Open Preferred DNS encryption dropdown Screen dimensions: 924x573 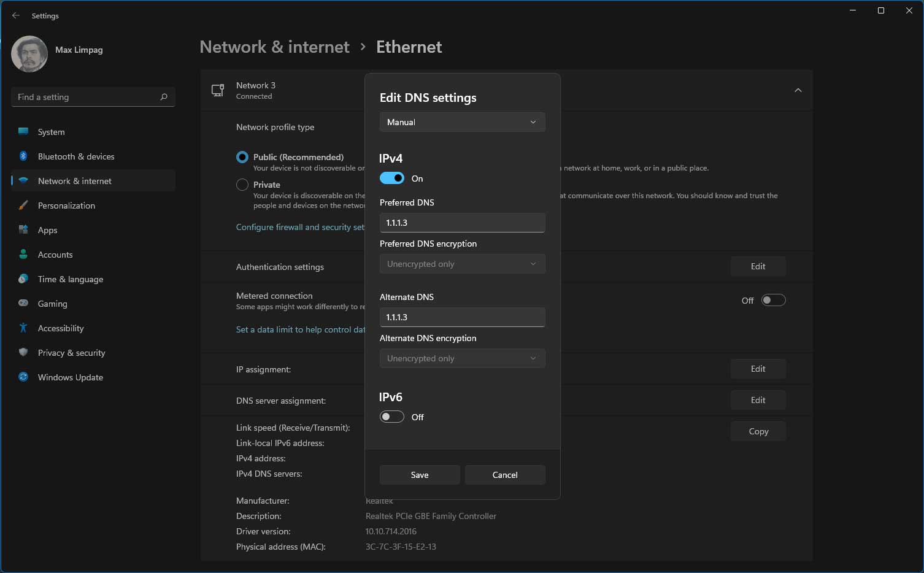[x=462, y=264]
